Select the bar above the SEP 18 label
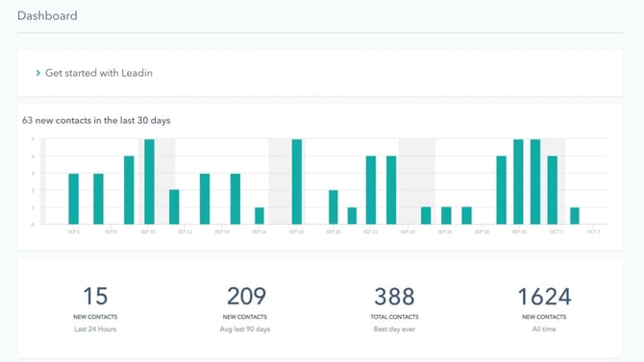The height and width of the screenshot is (362, 644). (297, 181)
